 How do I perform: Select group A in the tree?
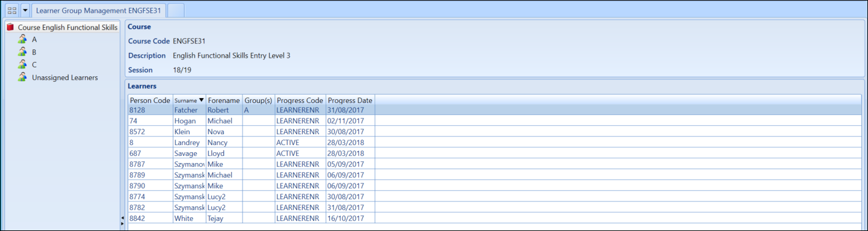(34, 39)
